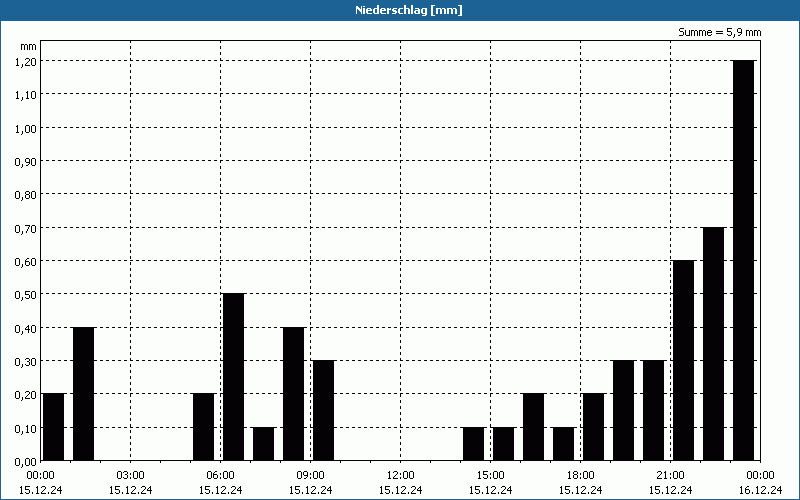The image size is (800, 500).
Task: Click the 16.12.24 date label
Action: [760, 490]
